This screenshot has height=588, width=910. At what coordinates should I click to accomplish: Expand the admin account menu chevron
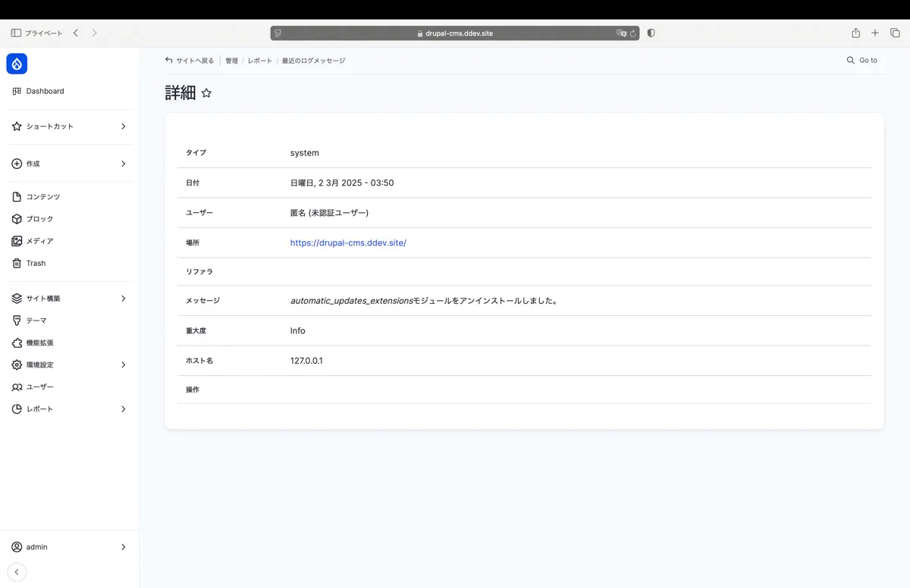[x=124, y=547]
